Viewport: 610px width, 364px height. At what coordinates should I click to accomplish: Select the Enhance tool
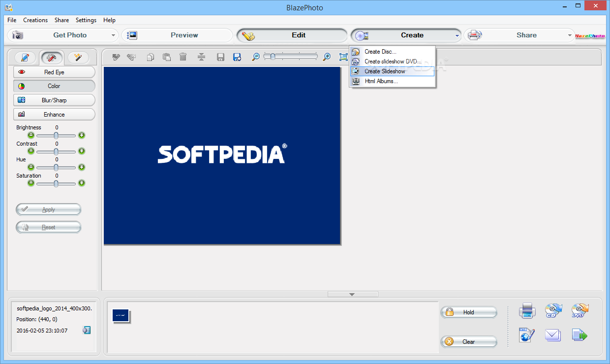pos(54,115)
